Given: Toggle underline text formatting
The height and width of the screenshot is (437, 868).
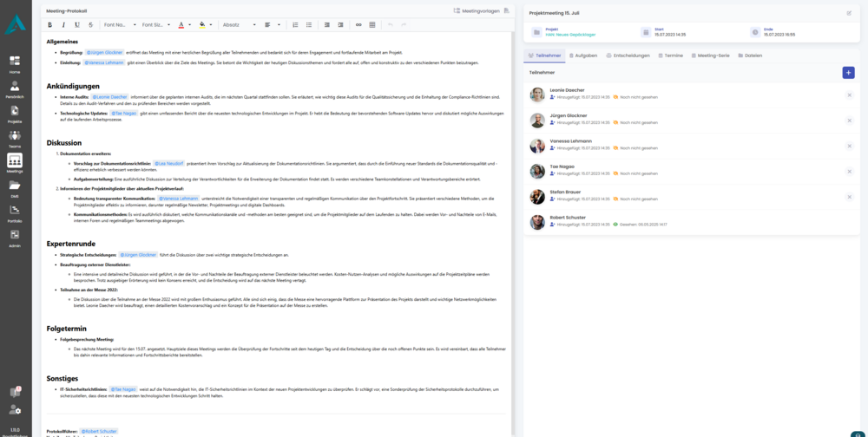Looking at the screenshot, I should (77, 25).
